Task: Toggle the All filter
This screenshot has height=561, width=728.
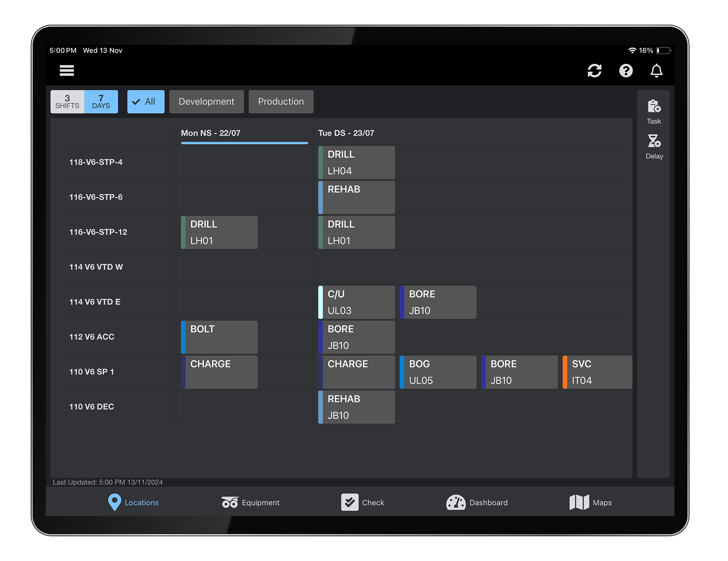Action: pyautogui.click(x=146, y=102)
